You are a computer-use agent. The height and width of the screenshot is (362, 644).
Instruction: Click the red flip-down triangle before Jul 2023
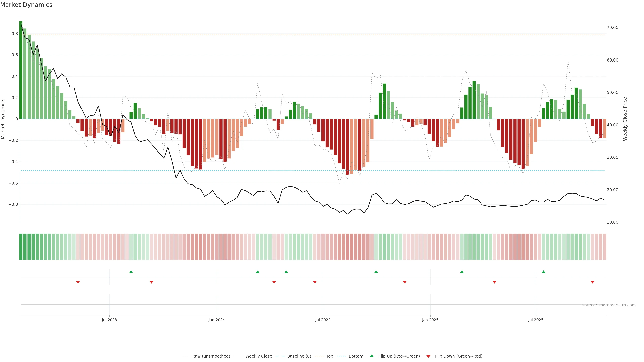78,282
